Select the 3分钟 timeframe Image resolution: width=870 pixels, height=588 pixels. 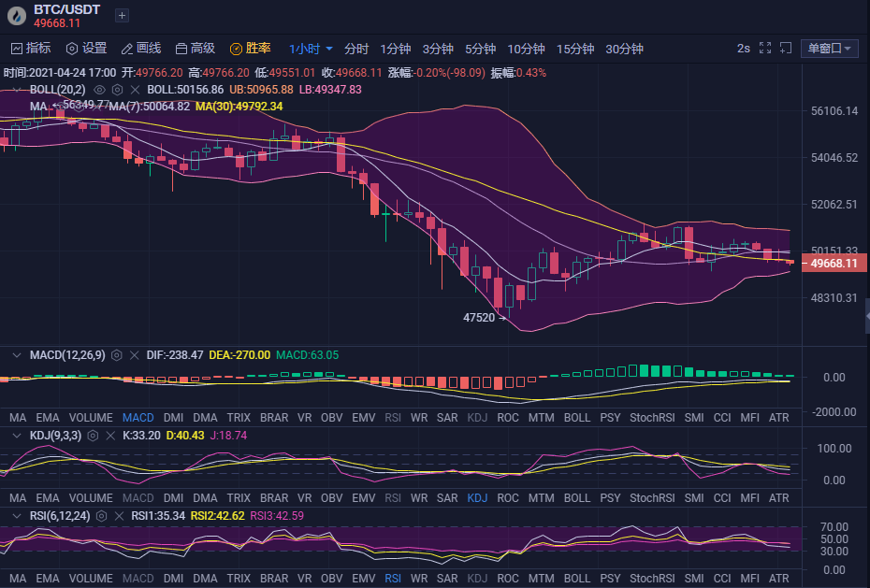[x=438, y=49]
